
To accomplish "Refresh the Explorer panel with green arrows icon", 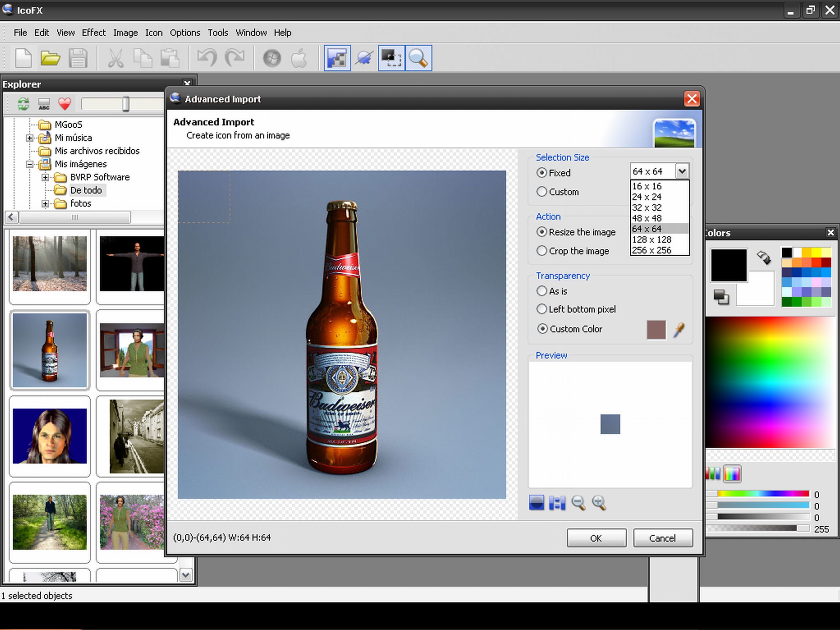I will pos(24,104).
